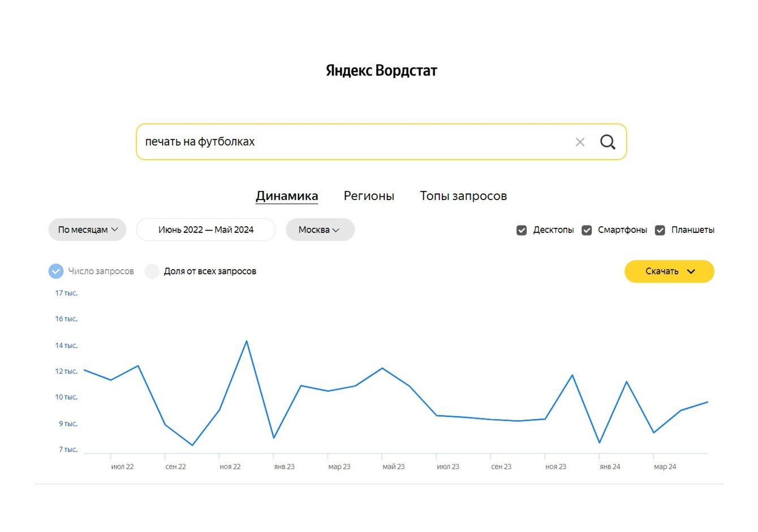Image resolution: width=758 pixels, height=532 pixels.
Task: Switch to the Регионы tab
Action: [x=369, y=196]
